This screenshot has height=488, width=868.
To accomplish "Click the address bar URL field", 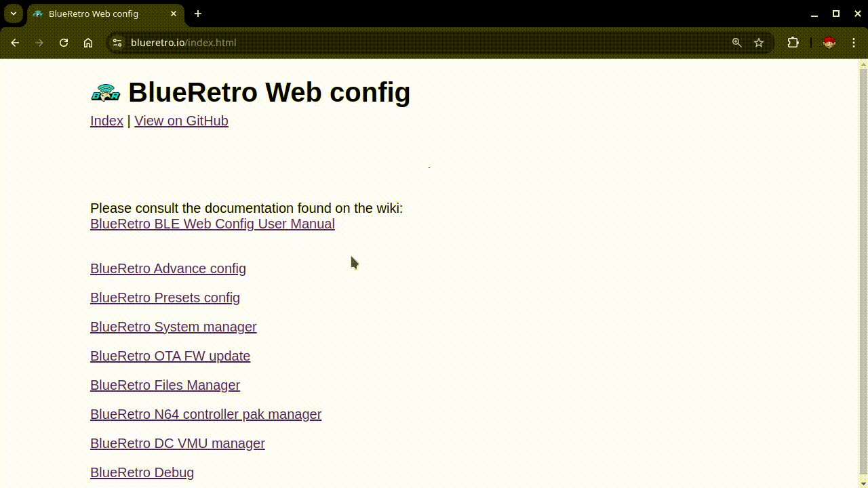I will (407, 43).
